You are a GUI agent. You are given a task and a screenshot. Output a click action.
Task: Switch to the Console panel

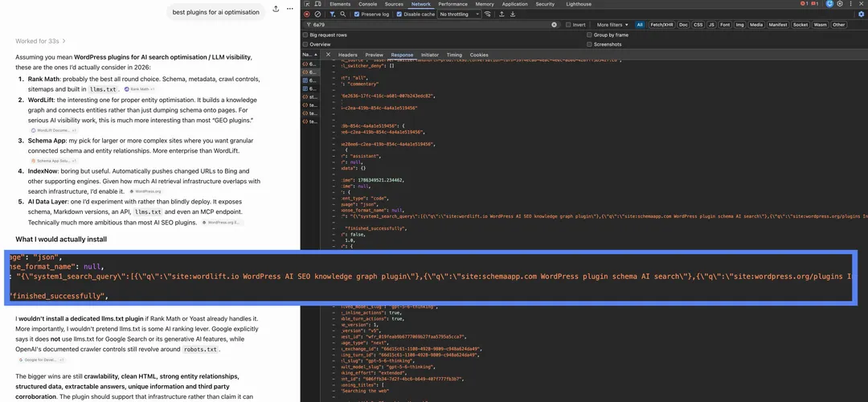(367, 4)
